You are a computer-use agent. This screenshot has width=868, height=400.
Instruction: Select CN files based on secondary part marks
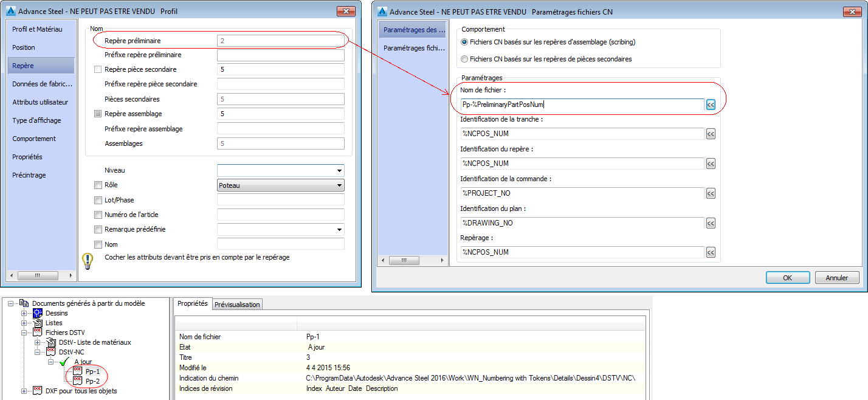coord(465,59)
